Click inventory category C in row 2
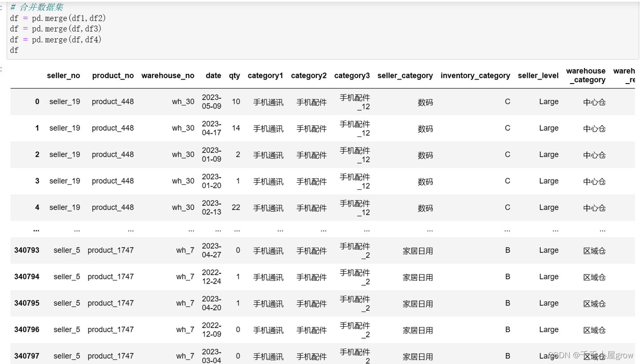The image size is (640, 364). point(508,155)
